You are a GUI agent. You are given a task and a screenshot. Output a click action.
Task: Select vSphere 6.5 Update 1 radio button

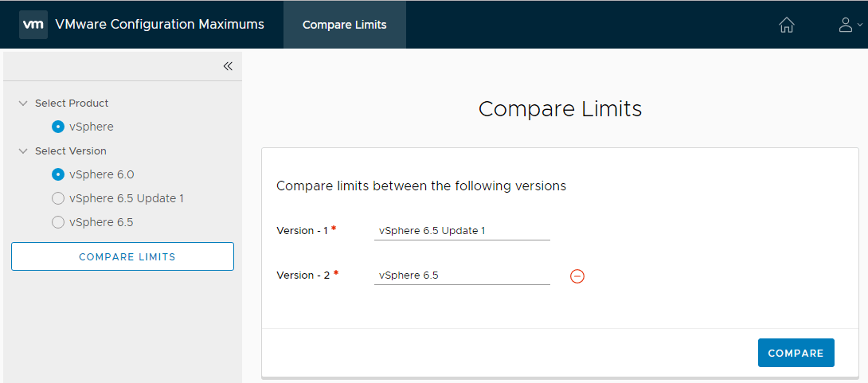click(58, 198)
